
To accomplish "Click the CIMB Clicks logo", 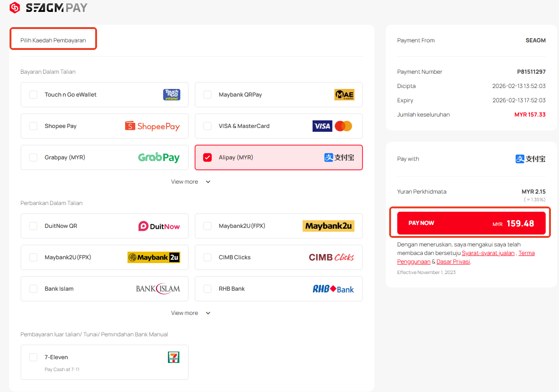I will (x=331, y=257).
